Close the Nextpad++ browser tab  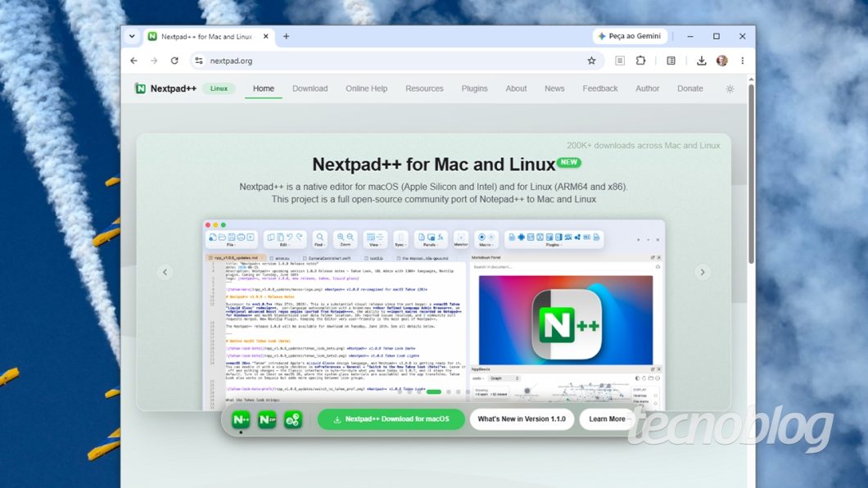tap(265, 37)
